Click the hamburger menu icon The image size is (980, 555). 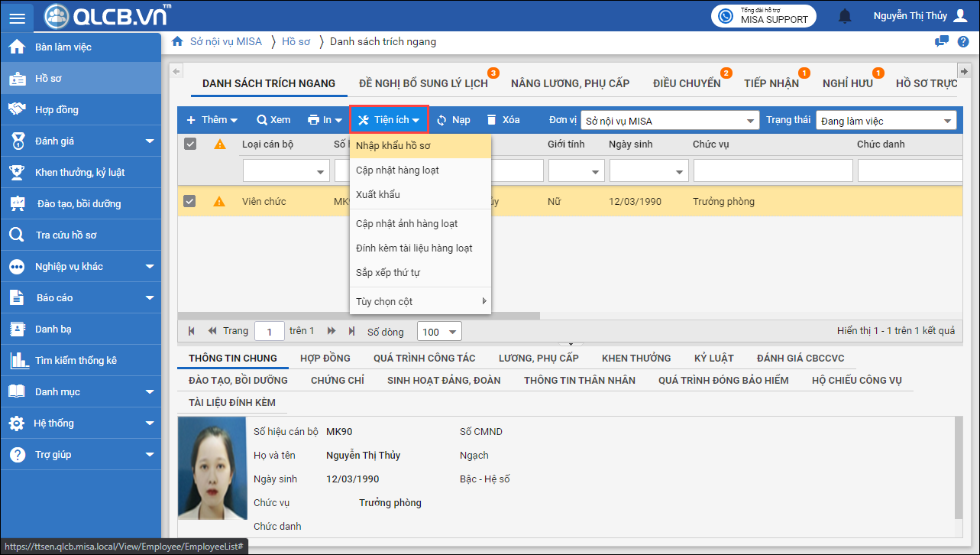pos(17,18)
